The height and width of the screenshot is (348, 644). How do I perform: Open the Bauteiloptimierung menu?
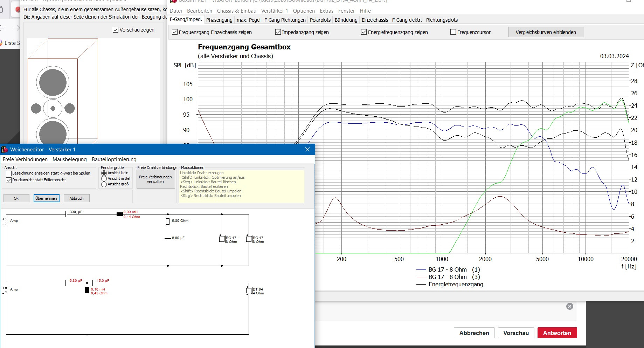pyautogui.click(x=114, y=159)
